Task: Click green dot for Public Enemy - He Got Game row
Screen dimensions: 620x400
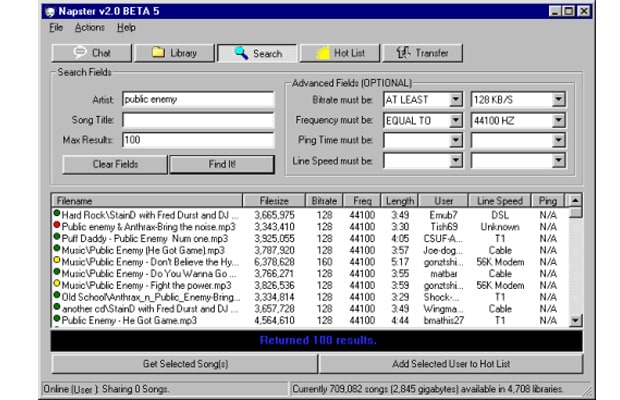Action: click(57, 318)
